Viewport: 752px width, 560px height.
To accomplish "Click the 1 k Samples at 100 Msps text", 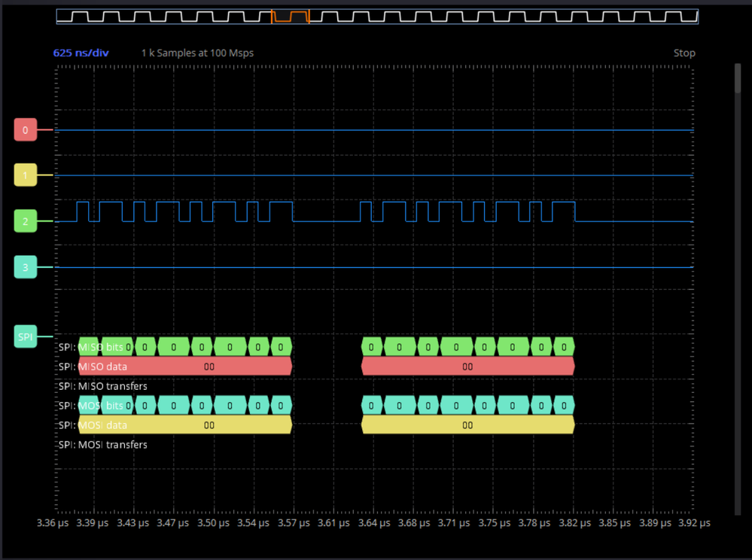I will (197, 53).
